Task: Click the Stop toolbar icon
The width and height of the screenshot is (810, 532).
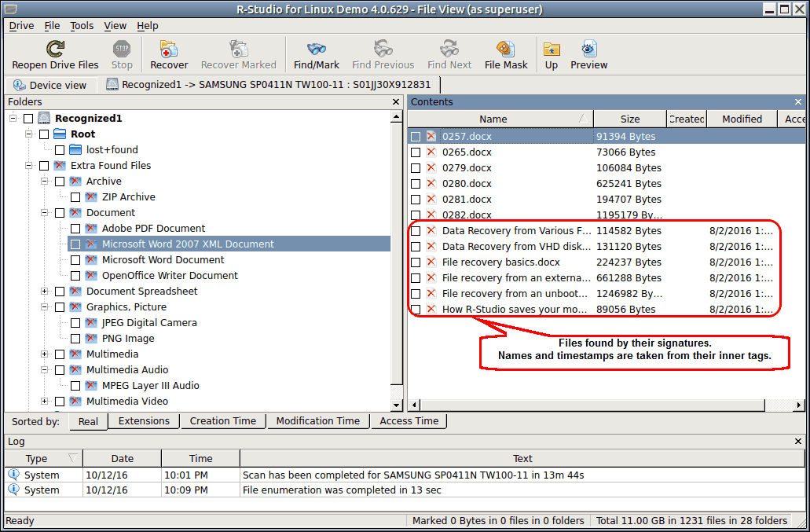Action: click(x=122, y=49)
